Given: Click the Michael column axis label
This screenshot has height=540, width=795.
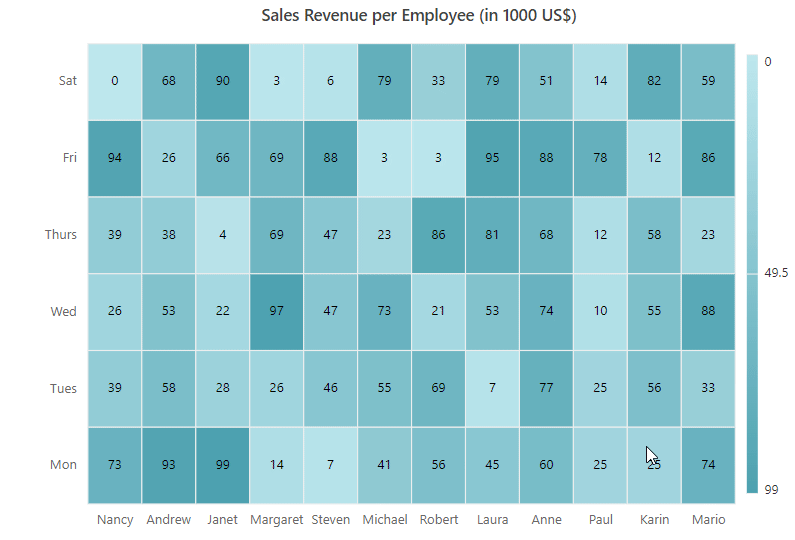Looking at the screenshot, I should [x=385, y=520].
